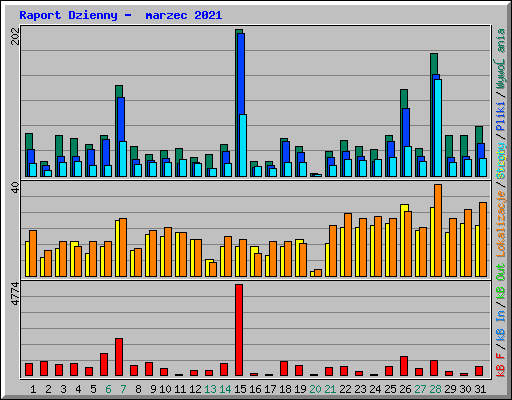Click the day label 3
512x400 pixels.
(63, 389)
